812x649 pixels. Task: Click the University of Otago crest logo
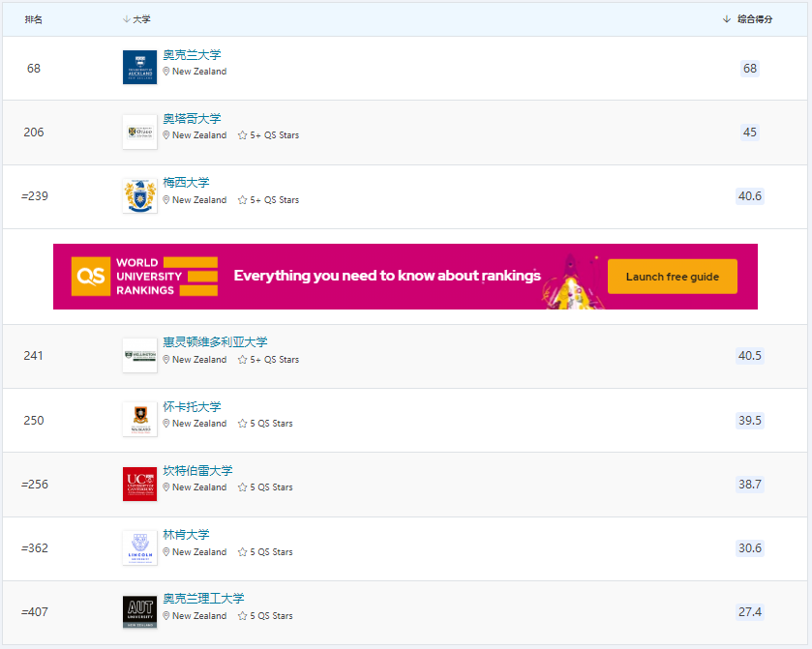(x=139, y=132)
